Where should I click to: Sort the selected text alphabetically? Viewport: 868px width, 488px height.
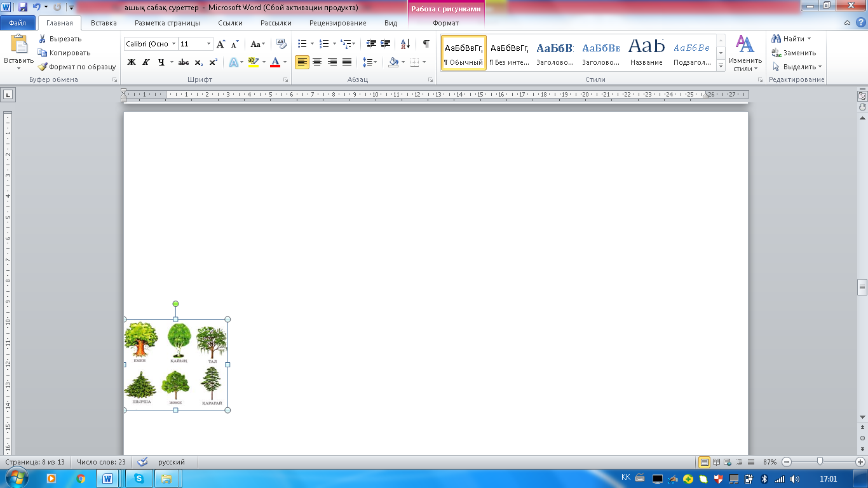tap(405, 44)
